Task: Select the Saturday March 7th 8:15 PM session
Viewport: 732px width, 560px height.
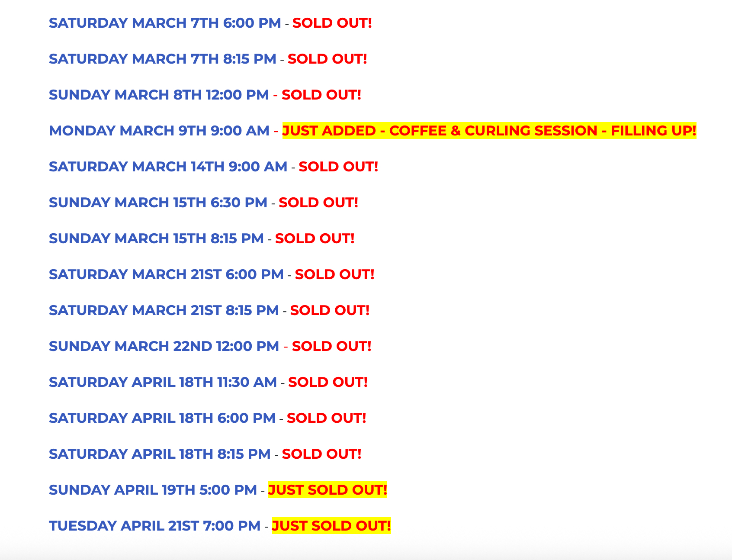Action: [162, 59]
